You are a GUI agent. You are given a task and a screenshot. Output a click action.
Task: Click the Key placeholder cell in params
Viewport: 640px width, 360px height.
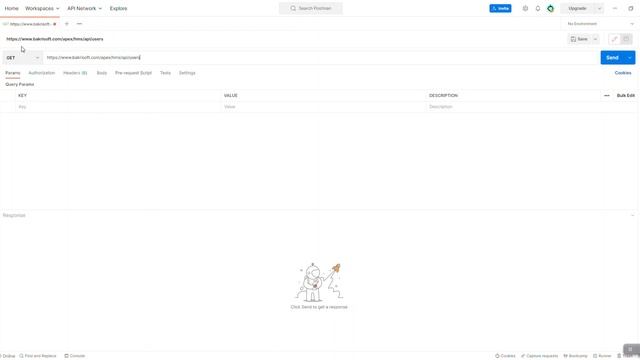point(118,107)
